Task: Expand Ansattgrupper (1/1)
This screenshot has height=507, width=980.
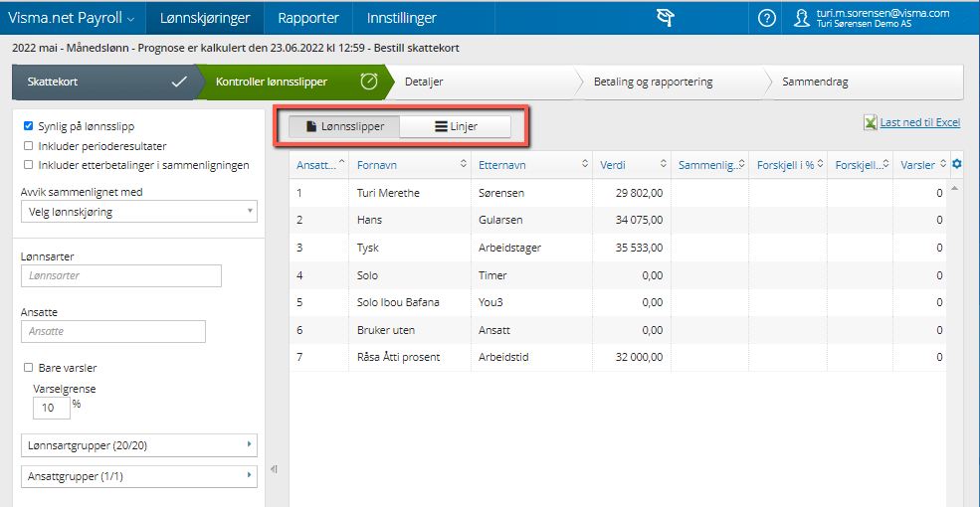Action: tap(138, 476)
